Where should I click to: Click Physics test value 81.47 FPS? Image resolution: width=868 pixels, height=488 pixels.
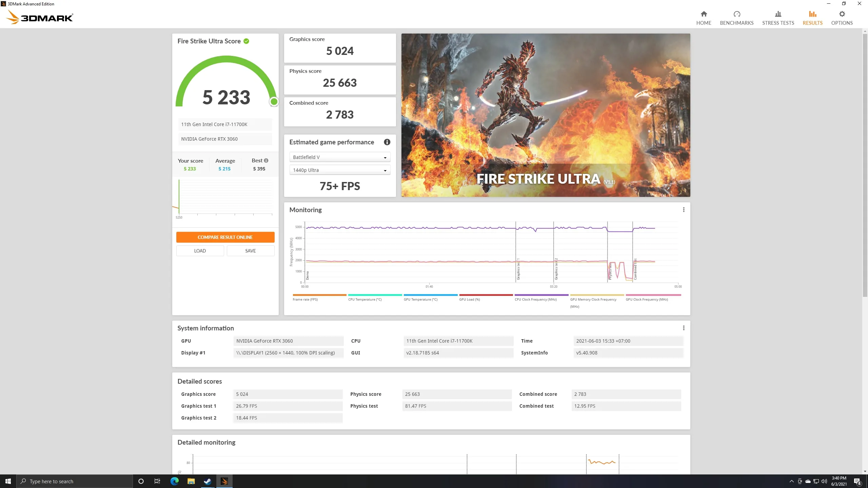point(457,406)
